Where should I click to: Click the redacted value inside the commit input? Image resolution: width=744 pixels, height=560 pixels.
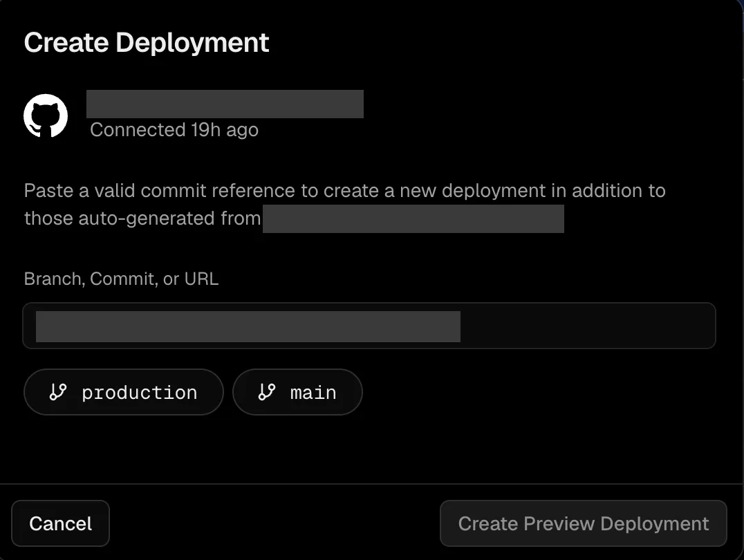[x=248, y=326]
